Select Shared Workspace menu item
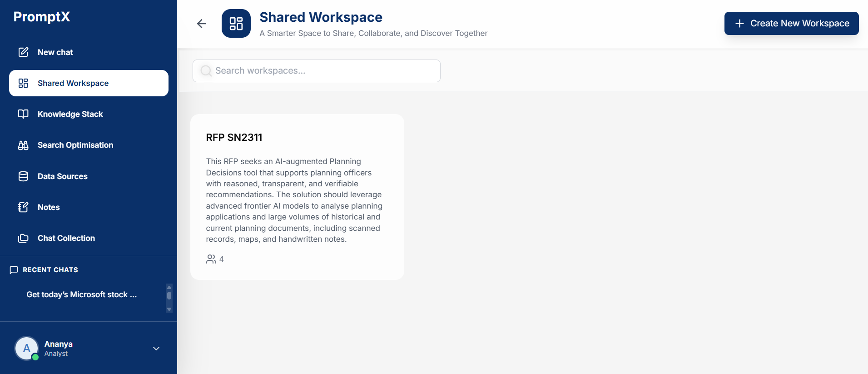Image resolution: width=868 pixels, height=374 pixels. [x=89, y=83]
